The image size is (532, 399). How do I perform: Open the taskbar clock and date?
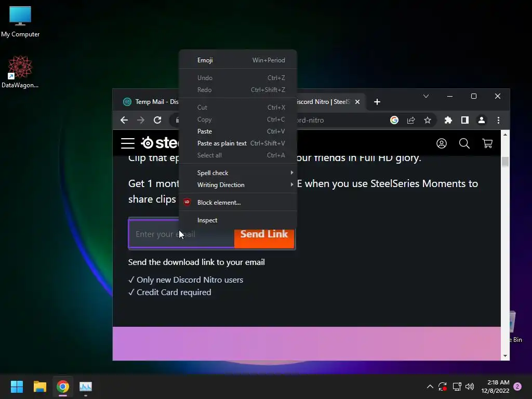pyautogui.click(x=495, y=387)
